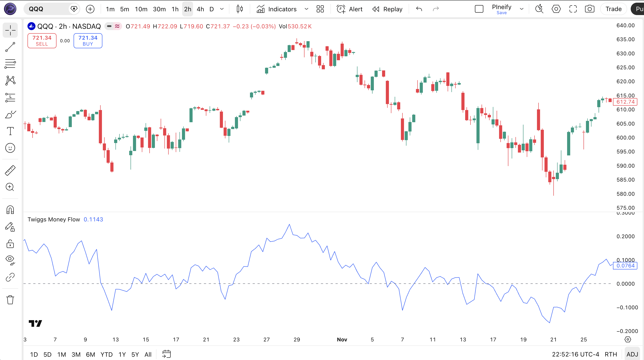The image size is (644, 360).
Task: Open the candlestick chart type selector
Action: pyautogui.click(x=240, y=9)
